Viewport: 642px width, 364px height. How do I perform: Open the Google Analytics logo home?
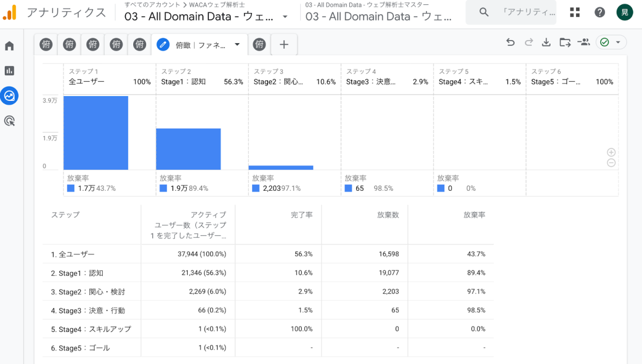coord(10,12)
